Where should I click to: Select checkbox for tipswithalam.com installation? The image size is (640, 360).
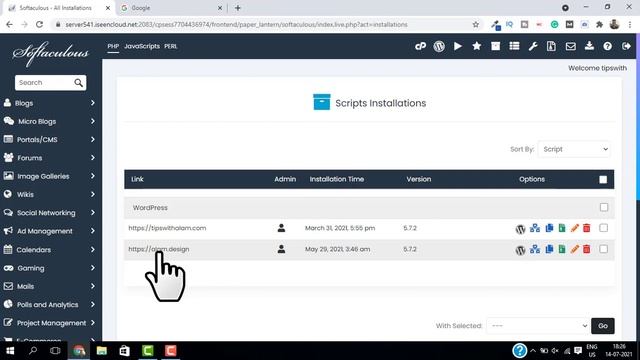(603, 228)
